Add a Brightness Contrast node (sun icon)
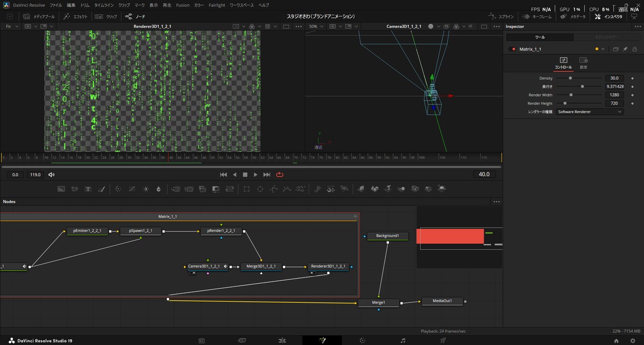The width and height of the screenshot is (644, 345). pyautogui.click(x=146, y=189)
